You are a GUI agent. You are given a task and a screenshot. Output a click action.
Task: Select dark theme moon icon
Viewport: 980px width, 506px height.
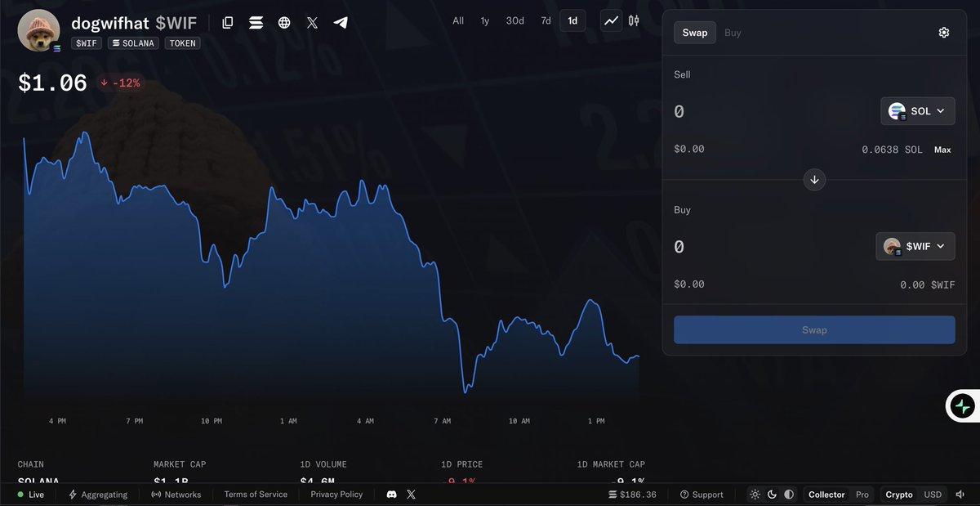click(772, 495)
